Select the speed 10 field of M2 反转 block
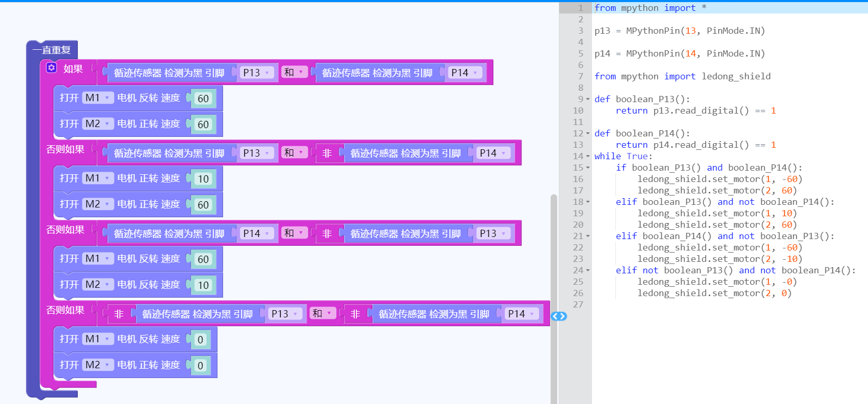This screenshot has width=868, height=404. (x=203, y=285)
